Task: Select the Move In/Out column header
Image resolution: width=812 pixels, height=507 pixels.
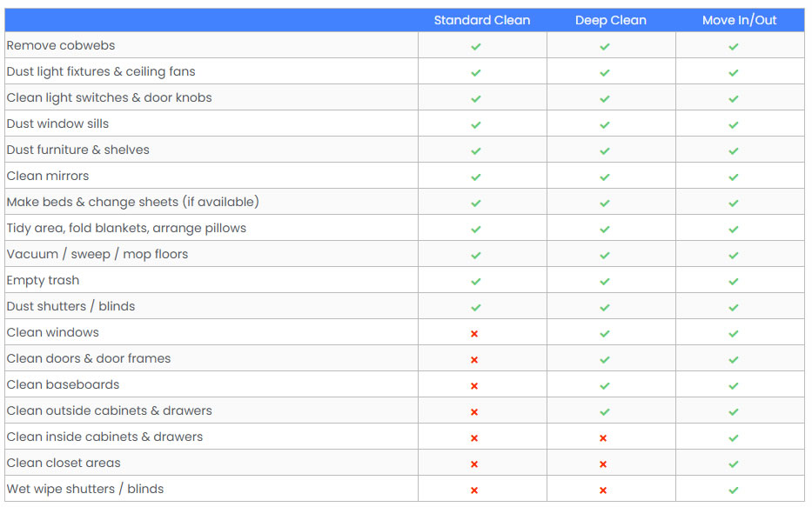Action: [740, 20]
